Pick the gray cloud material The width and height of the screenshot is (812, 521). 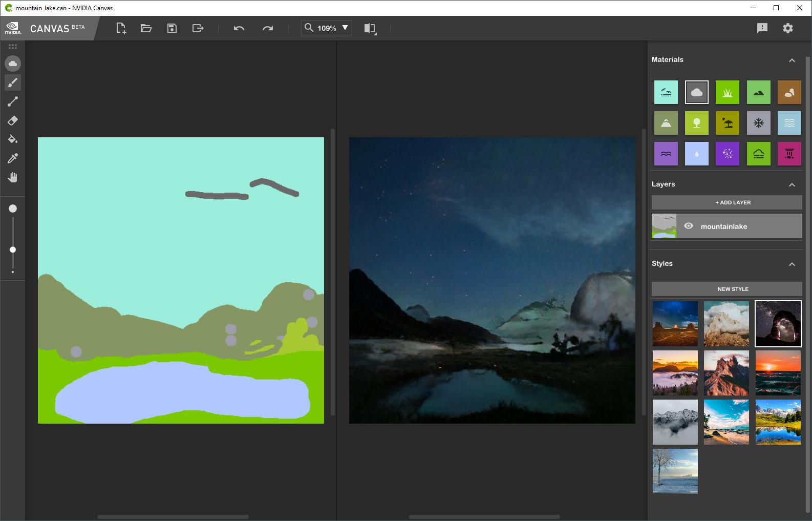pyautogui.click(x=697, y=92)
